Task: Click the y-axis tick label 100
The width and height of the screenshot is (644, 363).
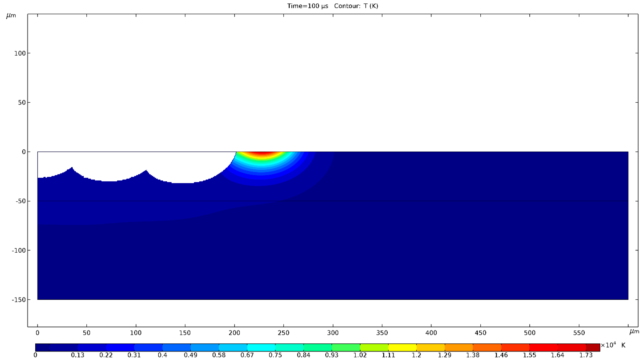Action: tap(20, 53)
